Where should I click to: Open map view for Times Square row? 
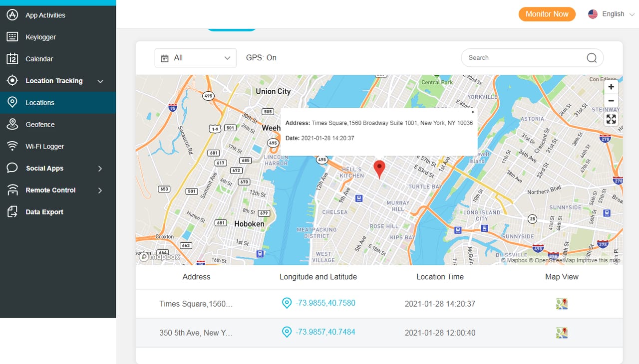(562, 304)
